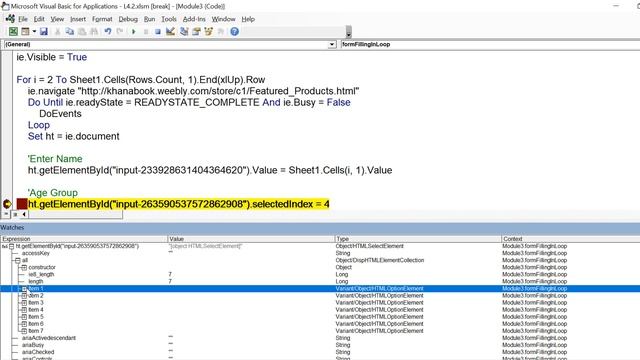Screen dimensions: 640x360
Task: Click the DoEvents code line
Action: (x=60, y=114)
